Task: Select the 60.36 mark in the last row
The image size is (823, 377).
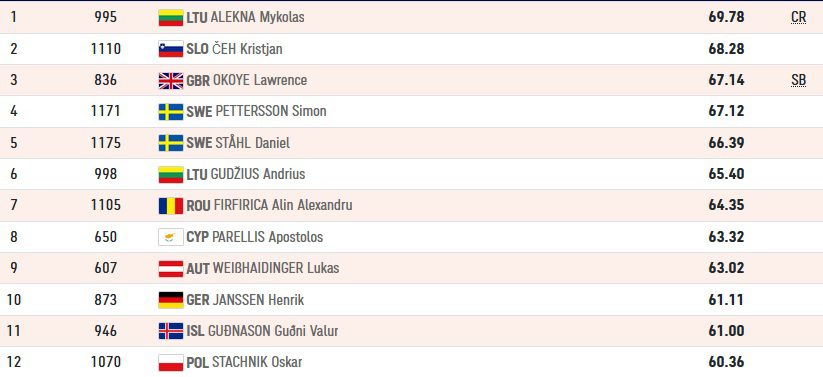Action: 726,362
